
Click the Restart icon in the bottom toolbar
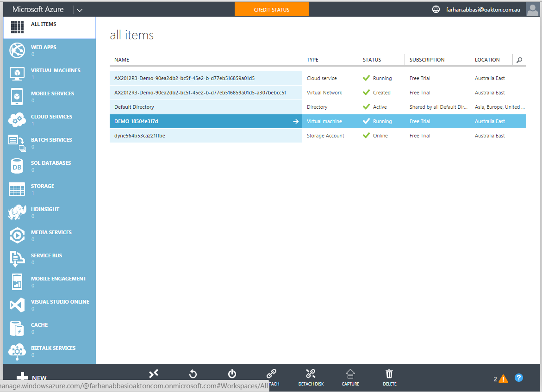coord(193,374)
